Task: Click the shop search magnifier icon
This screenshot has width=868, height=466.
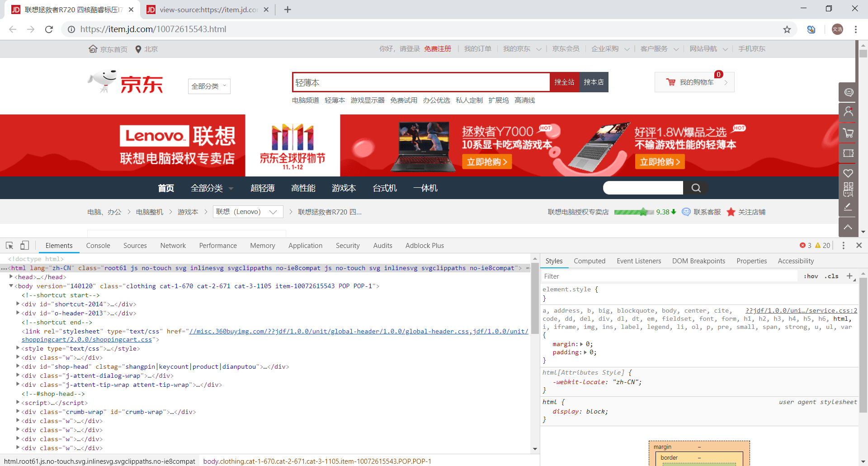Action: coord(696,188)
